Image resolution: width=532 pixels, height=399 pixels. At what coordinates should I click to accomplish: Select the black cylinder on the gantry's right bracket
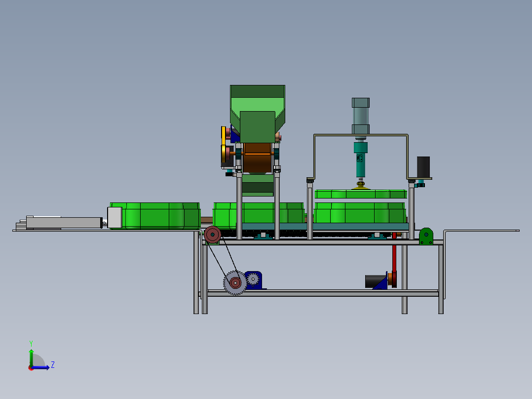[423, 167]
